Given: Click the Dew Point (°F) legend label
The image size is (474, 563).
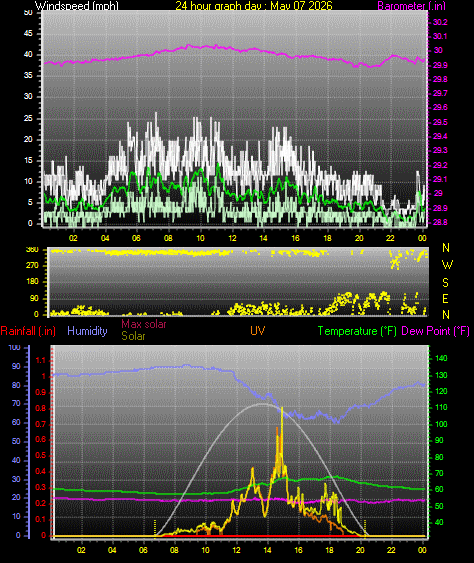Looking at the screenshot, I should click(436, 331).
